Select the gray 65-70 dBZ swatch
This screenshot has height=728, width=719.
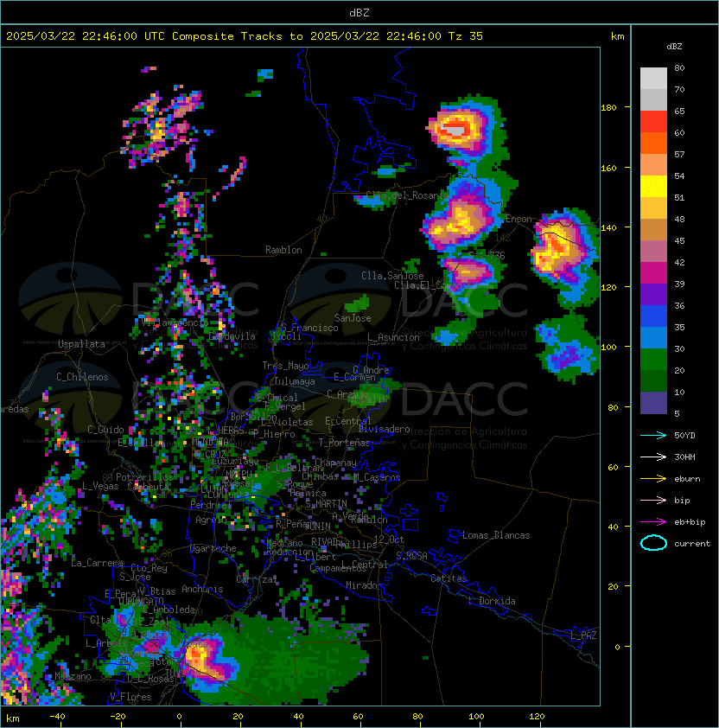pyautogui.click(x=653, y=100)
